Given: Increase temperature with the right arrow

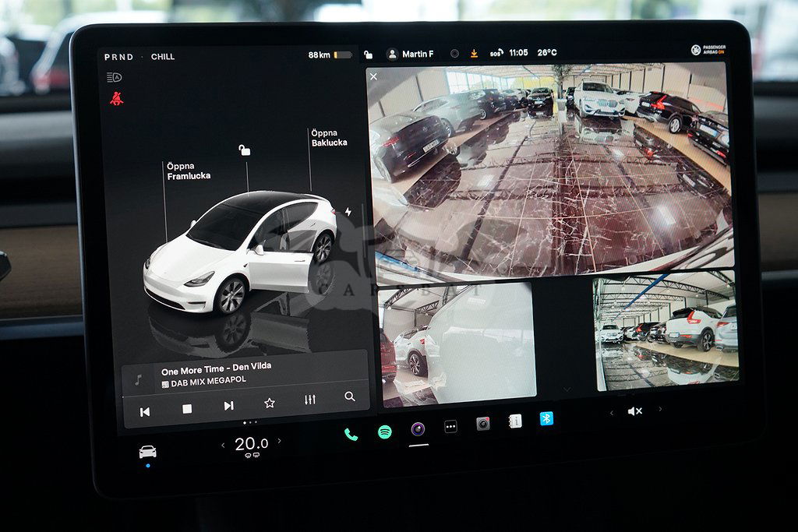Looking at the screenshot, I should click(280, 442).
